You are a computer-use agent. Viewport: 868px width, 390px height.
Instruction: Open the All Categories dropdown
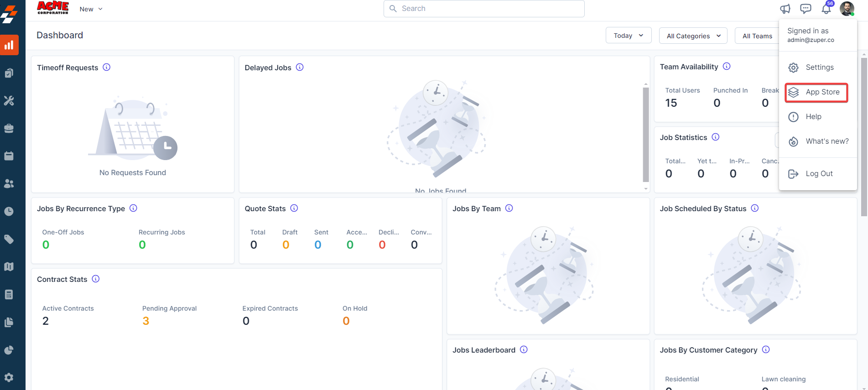coord(693,36)
